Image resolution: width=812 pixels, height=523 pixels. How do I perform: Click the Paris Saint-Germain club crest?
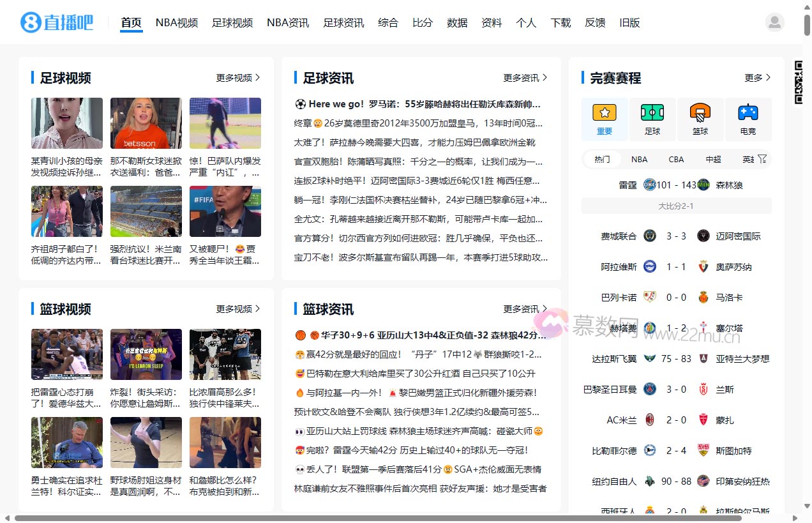click(x=649, y=389)
